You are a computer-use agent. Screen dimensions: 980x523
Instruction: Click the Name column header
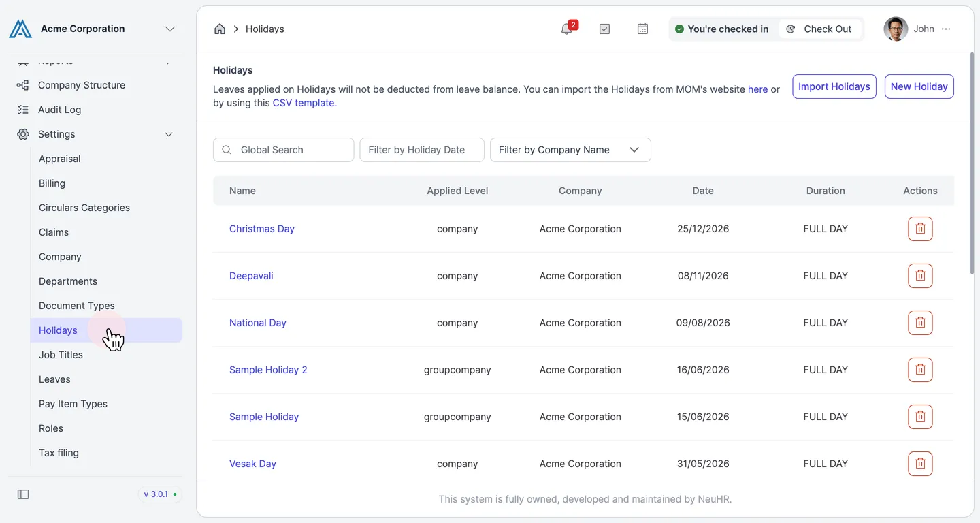242,191
